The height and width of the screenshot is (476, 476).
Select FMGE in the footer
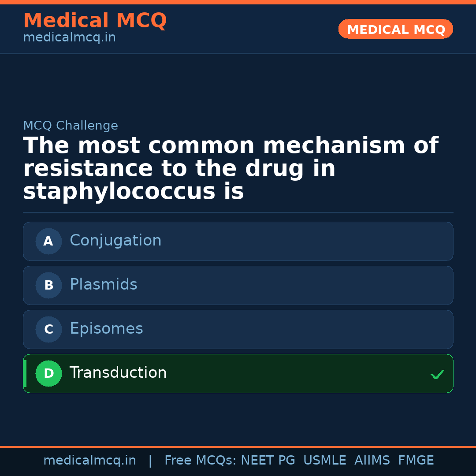(x=416, y=461)
